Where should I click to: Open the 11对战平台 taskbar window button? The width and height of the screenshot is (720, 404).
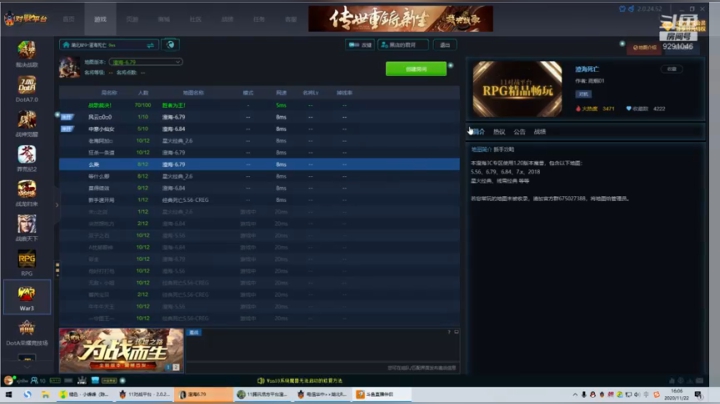click(145, 394)
